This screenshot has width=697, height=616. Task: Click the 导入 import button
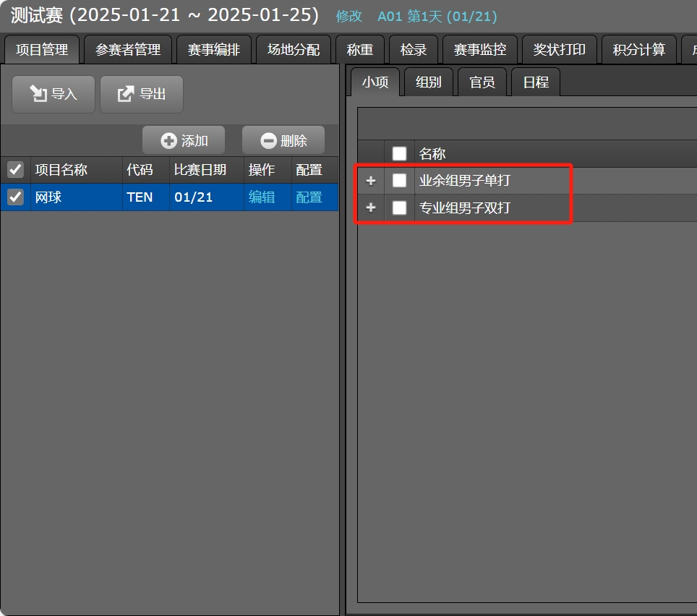tap(54, 94)
